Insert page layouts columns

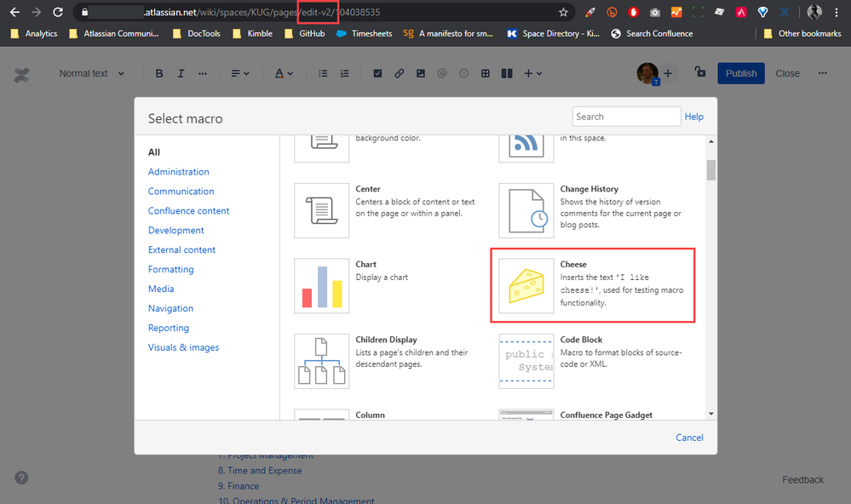click(507, 73)
